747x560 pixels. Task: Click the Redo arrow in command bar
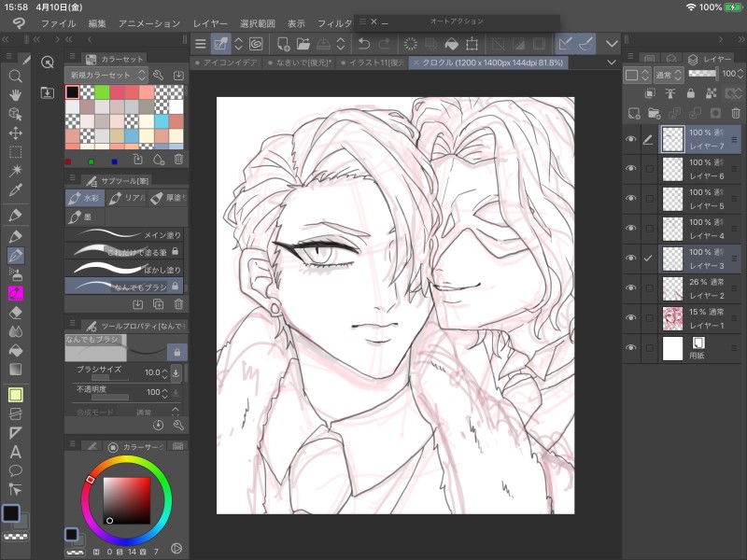tap(384, 44)
